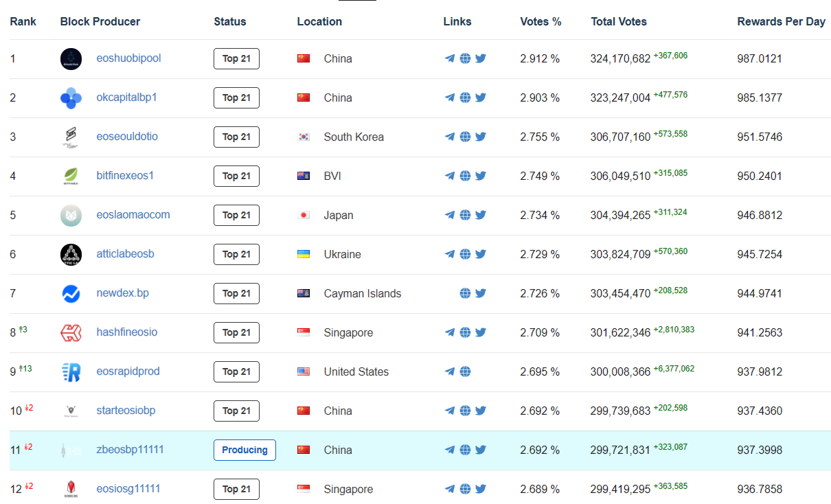Open Telegram link for bitfinexeos1
831x504 pixels.
[450, 176]
